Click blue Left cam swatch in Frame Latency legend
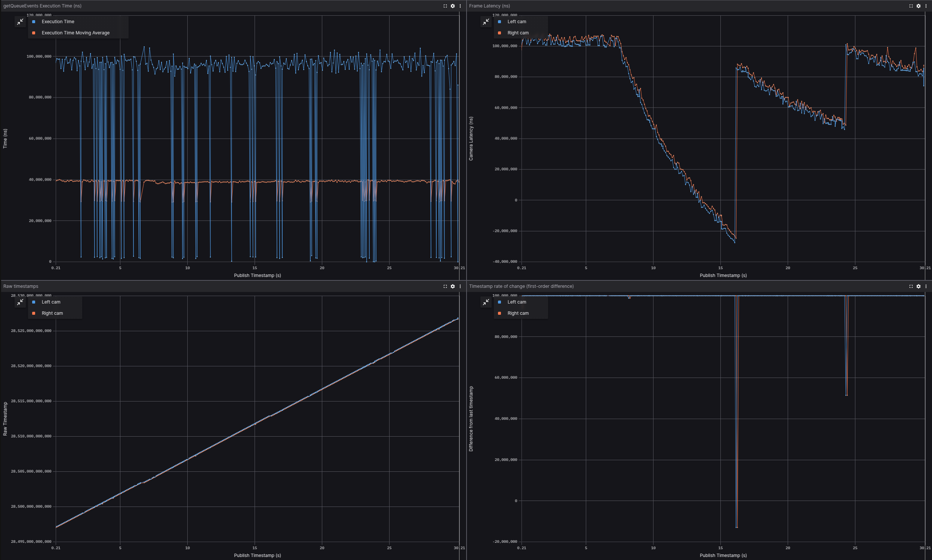The height and width of the screenshot is (560, 932). (x=499, y=22)
